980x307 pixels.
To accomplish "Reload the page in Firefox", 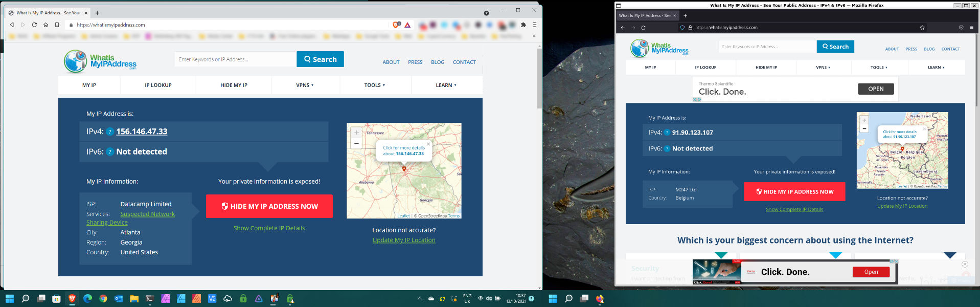I will [x=643, y=28].
